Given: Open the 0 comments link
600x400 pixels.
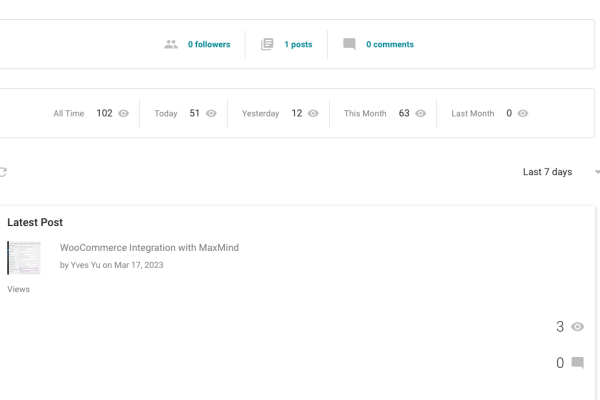Looking at the screenshot, I should pyautogui.click(x=390, y=44).
